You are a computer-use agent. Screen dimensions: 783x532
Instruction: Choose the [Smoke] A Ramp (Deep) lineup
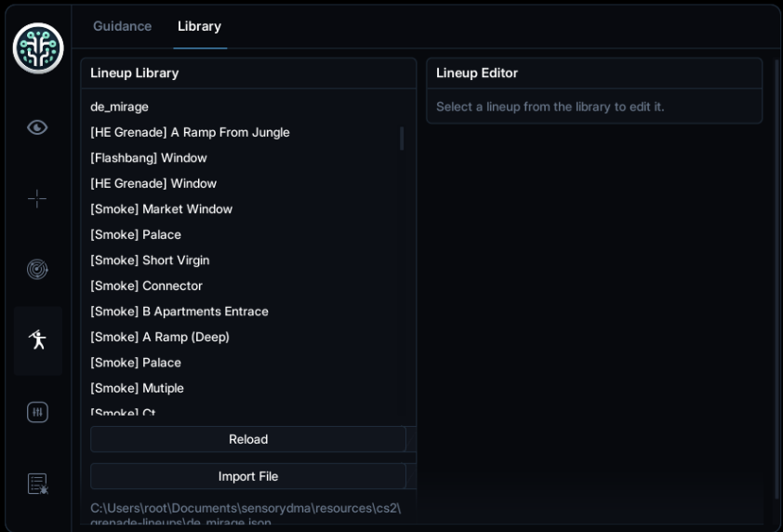point(160,337)
